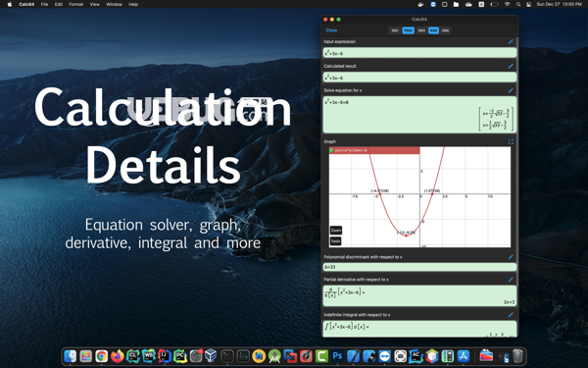Select FRAC number mode
Screen dimensions: 588x368
408,30
